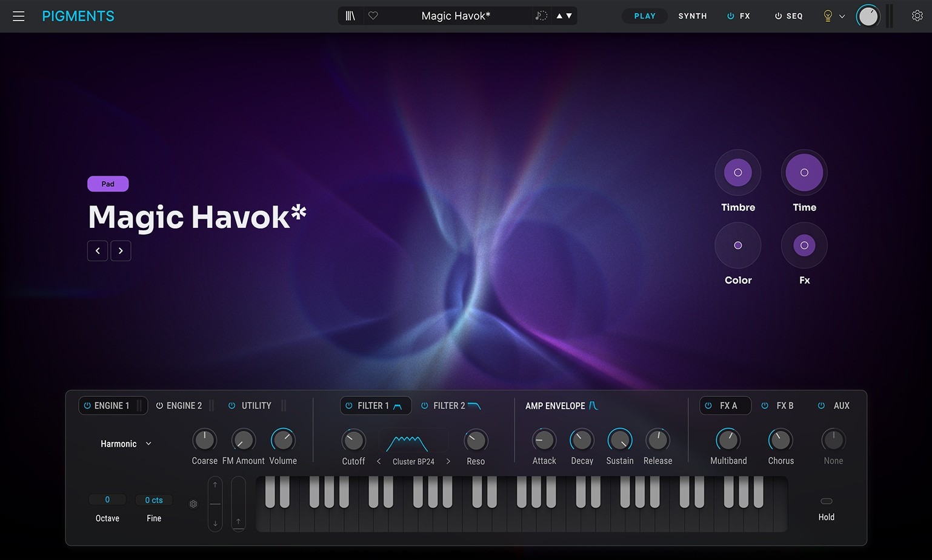This screenshot has height=560, width=932.
Task: Click the Octave value field
Action: (x=107, y=500)
